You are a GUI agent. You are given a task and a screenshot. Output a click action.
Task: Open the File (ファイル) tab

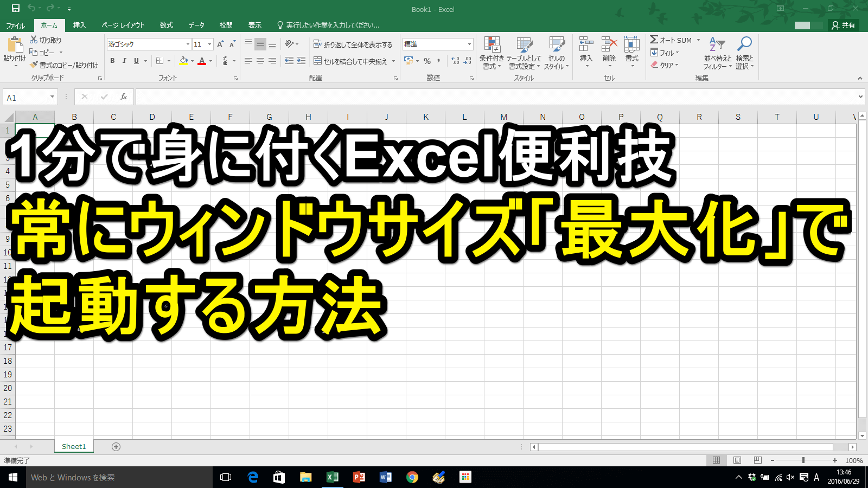(x=16, y=25)
